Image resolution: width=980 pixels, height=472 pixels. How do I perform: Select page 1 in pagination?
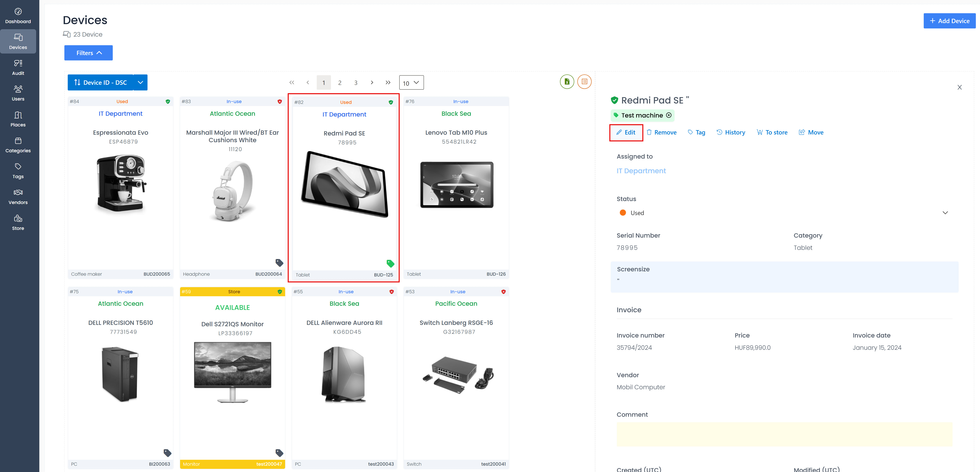pyautogui.click(x=324, y=83)
